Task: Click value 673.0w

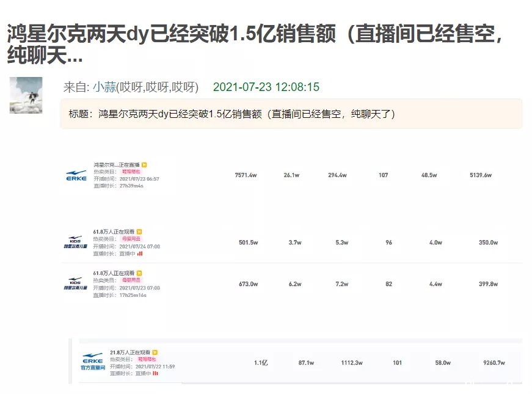Action: pyautogui.click(x=249, y=284)
